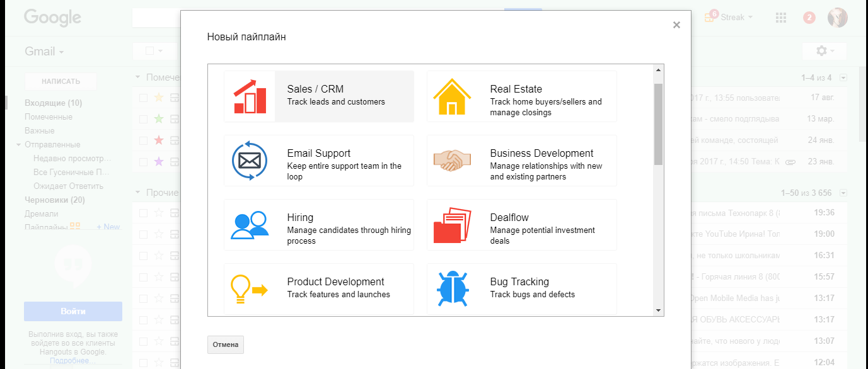Open the settings gear dropdown
Image resolution: width=868 pixels, height=369 pixels.
[824, 51]
